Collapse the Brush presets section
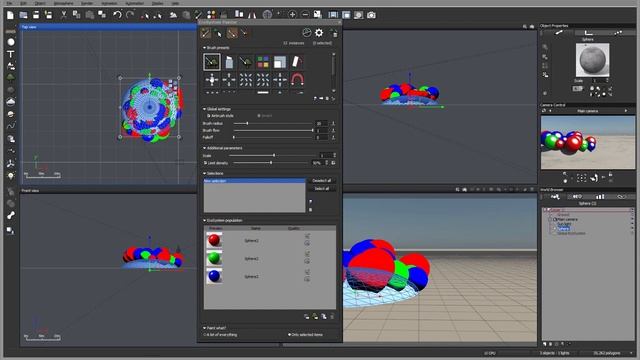 pyautogui.click(x=204, y=48)
